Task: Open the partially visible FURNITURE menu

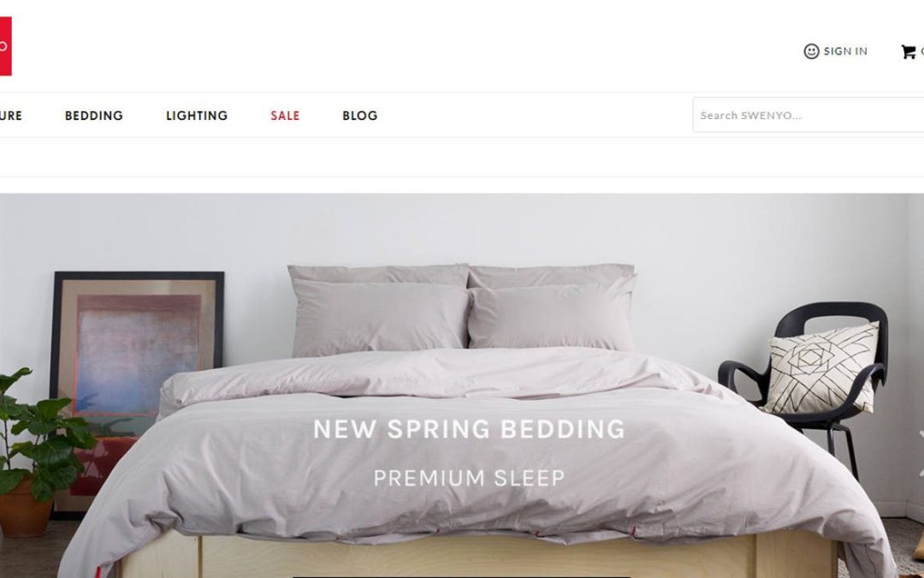Action: point(10,116)
